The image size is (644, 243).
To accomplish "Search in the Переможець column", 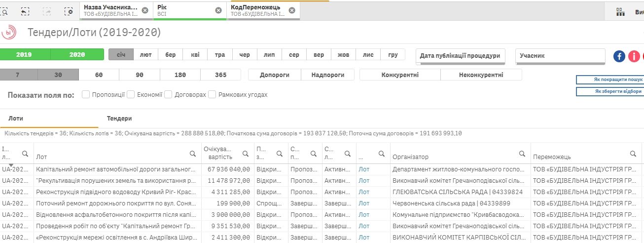I will (633, 154).
